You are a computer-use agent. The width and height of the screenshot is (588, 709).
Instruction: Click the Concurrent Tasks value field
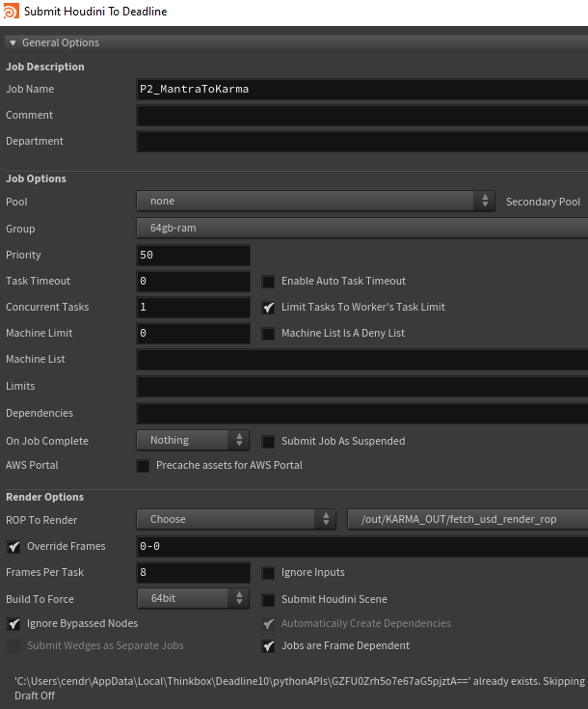[x=193, y=307]
